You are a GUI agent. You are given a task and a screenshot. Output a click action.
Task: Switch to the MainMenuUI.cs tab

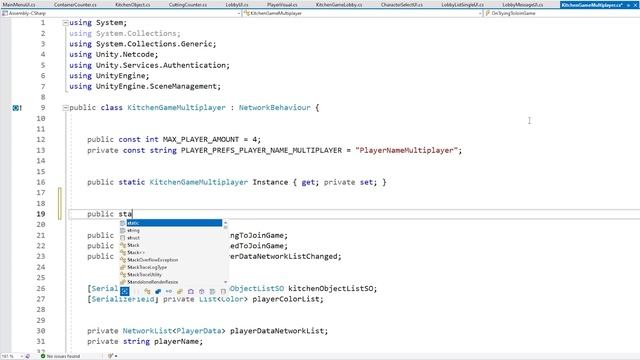point(19,4)
